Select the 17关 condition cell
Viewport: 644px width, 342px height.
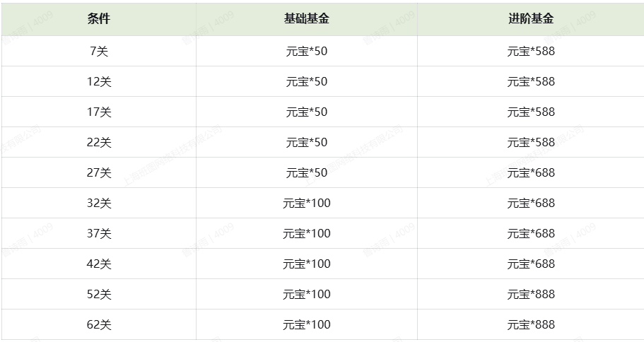pos(99,112)
